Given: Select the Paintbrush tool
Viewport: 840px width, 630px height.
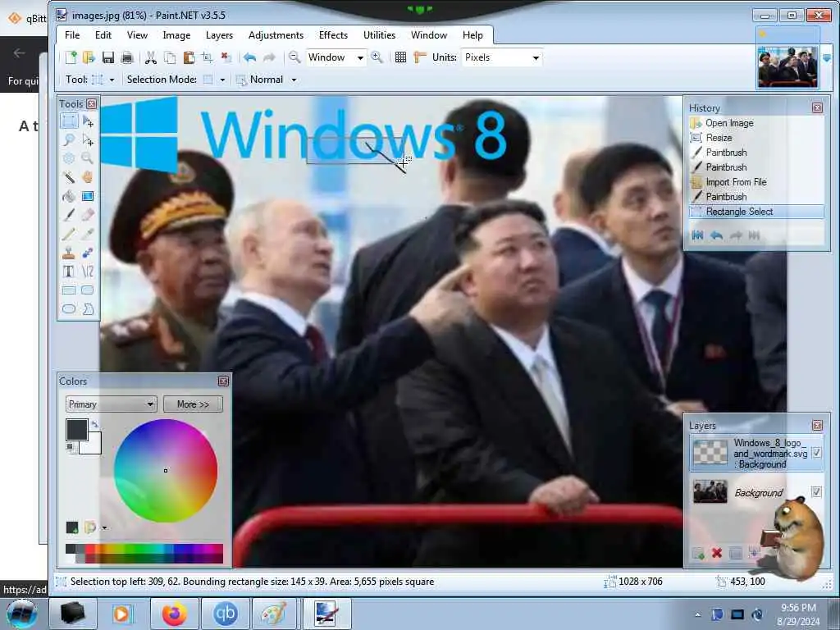Looking at the screenshot, I should 69,215.
